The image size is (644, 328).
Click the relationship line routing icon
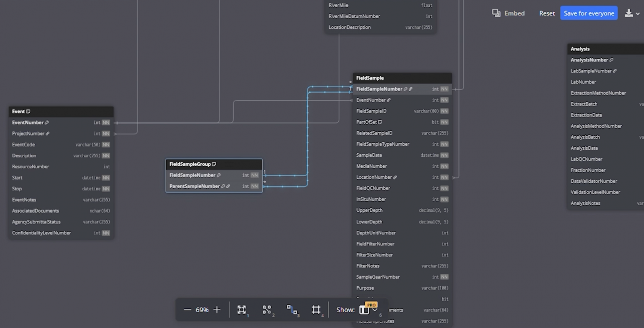292,310
